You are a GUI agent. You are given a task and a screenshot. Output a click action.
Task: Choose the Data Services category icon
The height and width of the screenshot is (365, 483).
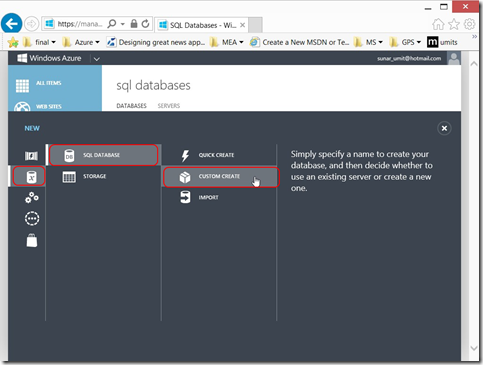[31, 177]
